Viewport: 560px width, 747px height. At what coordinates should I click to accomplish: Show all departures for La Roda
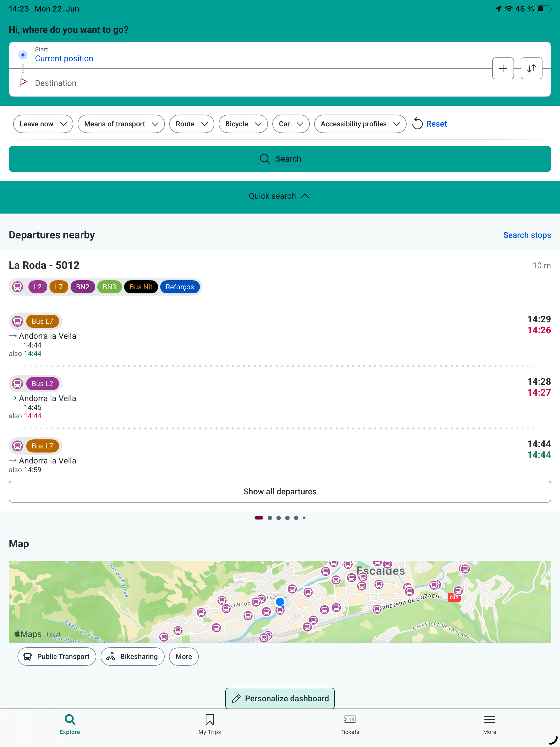coord(280,492)
